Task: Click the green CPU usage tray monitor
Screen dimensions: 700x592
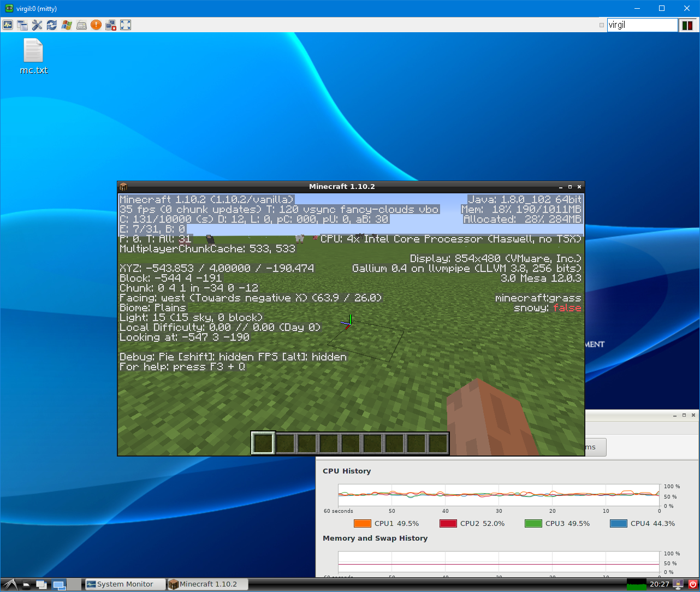Action: 637,584
